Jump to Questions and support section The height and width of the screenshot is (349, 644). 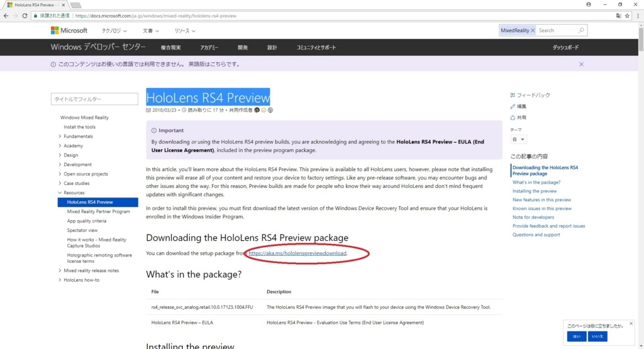point(536,235)
